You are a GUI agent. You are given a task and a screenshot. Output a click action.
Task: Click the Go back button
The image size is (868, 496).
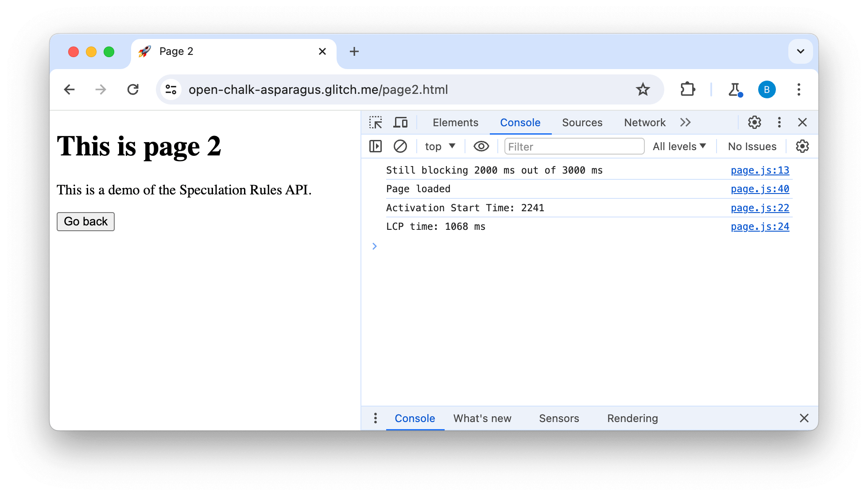[x=85, y=221]
